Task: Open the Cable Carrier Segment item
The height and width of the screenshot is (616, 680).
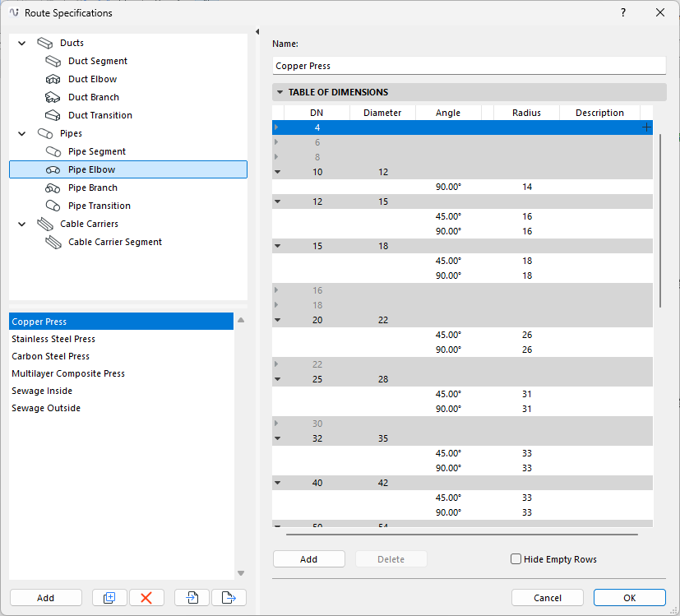Action: click(114, 242)
